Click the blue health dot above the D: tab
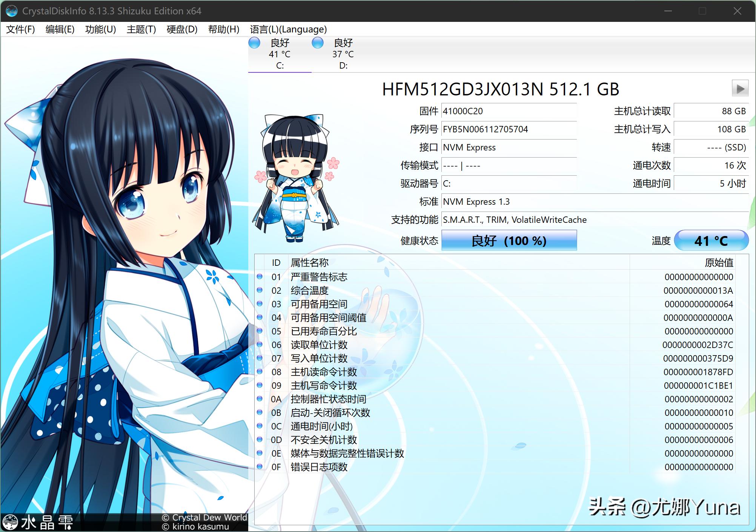Image resolution: width=756 pixels, height=532 pixels. (318, 43)
